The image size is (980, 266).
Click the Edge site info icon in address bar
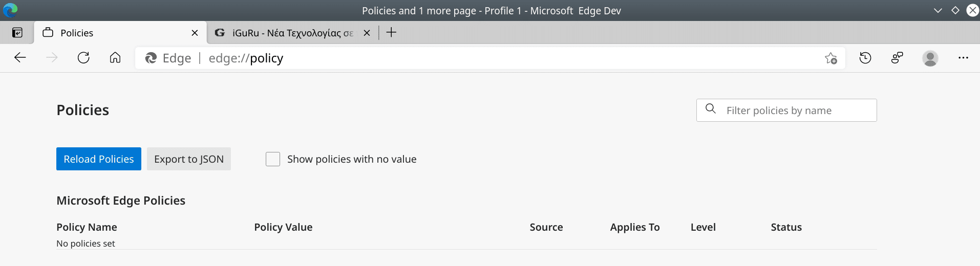pos(151,58)
